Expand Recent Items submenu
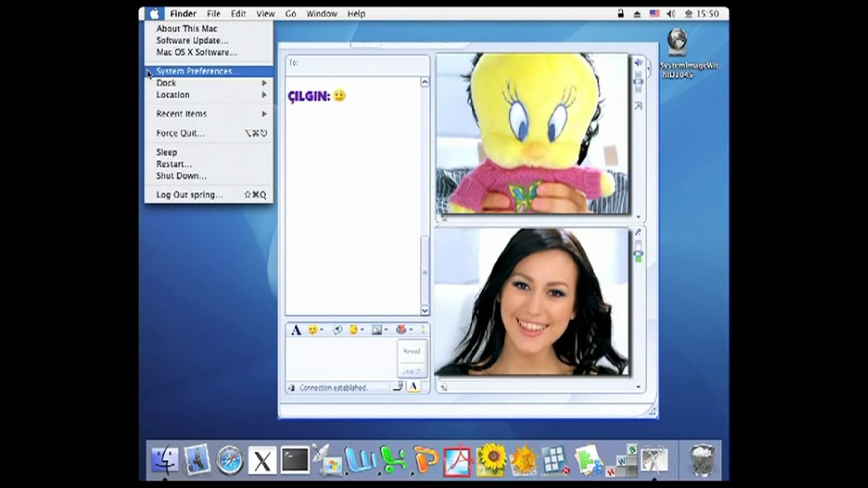This screenshot has height=488, width=868. click(209, 114)
